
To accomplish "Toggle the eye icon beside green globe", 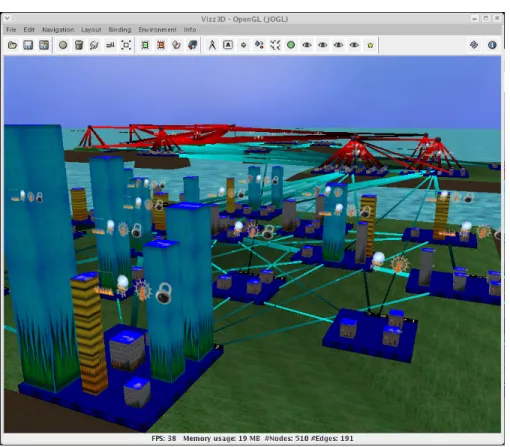I will point(307,45).
